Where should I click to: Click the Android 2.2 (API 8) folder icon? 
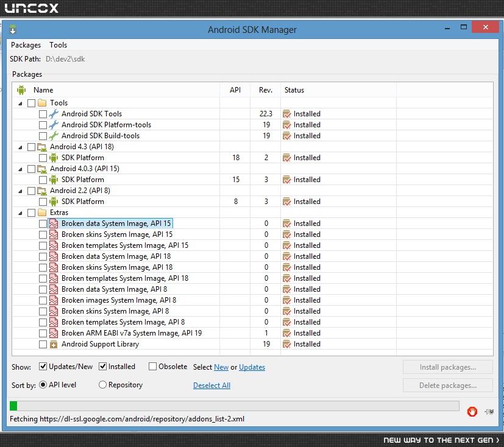pos(42,191)
